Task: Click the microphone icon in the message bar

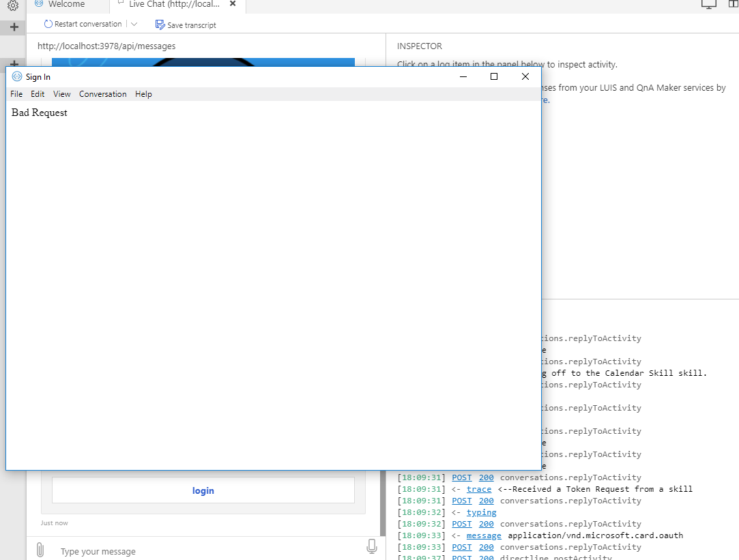Action: (x=371, y=546)
